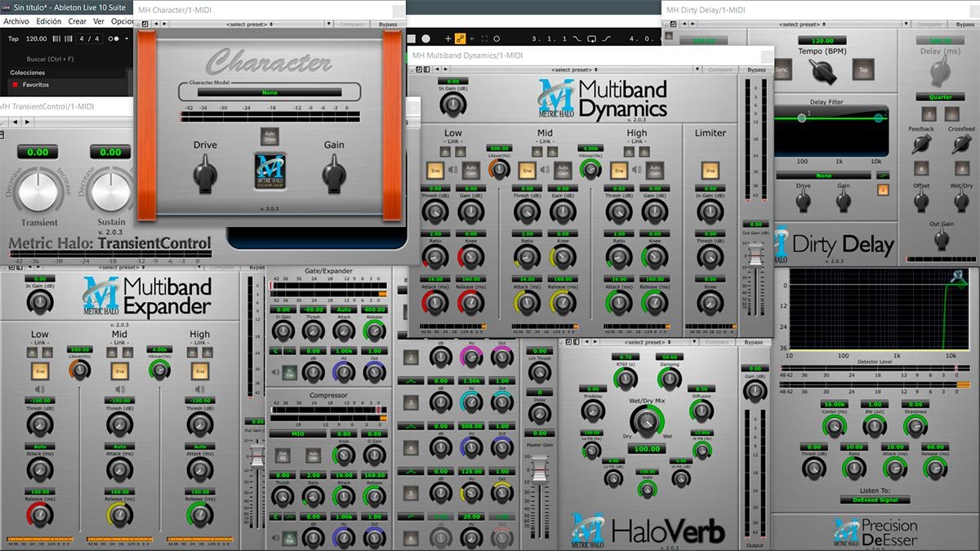Click the Post EQ button in Compressor section
The width and height of the screenshot is (980, 551).
click(x=283, y=456)
